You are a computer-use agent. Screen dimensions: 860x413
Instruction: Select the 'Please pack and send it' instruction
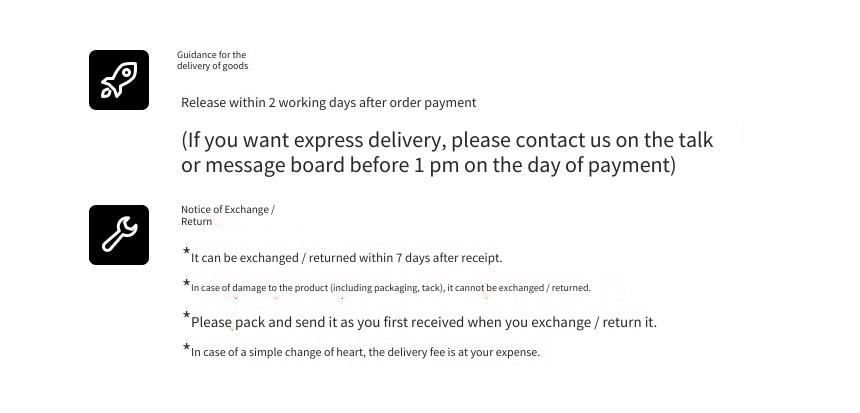click(x=423, y=322)
